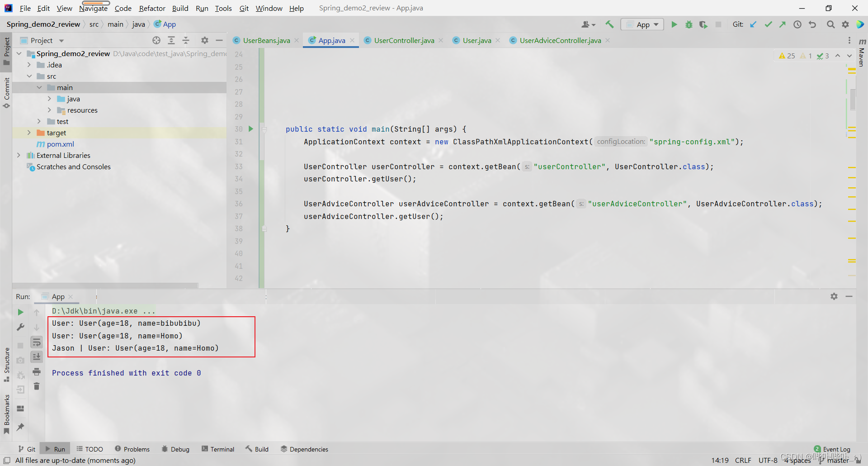Toggle tool window bars with status bar square icon
868x466 pixels.
coord(7,461)
